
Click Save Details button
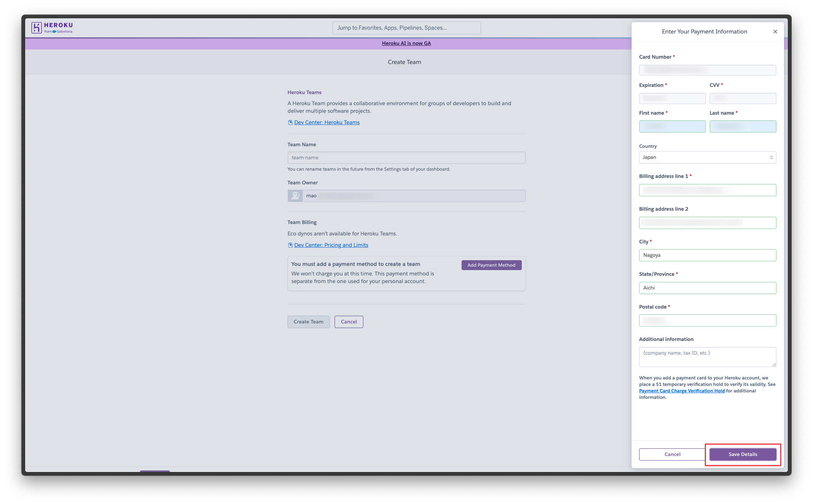pos(742,454)
